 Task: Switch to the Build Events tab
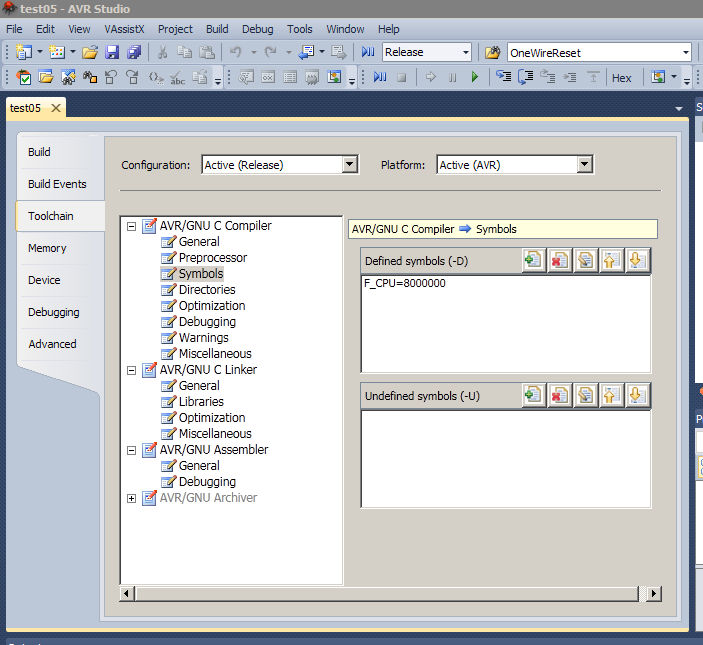57,184
